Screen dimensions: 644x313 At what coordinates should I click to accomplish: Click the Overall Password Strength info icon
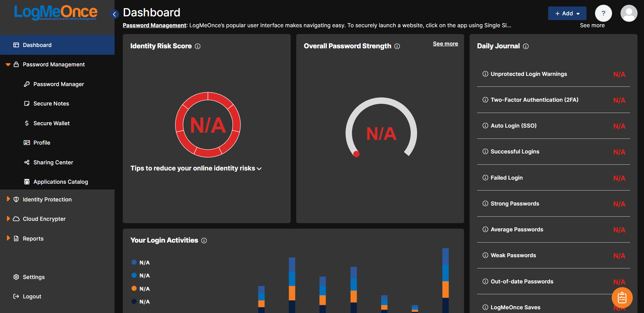click(x=397, y=46)
